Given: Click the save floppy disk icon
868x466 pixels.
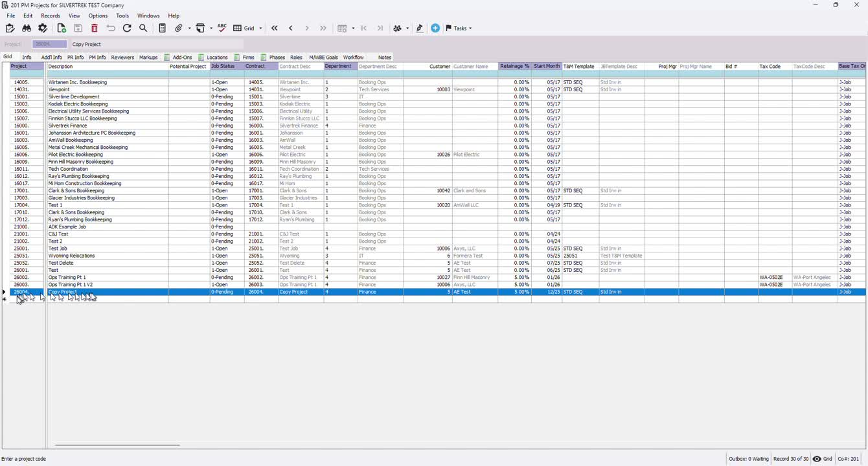Looking at the screenshot, I should coord(78,28).
